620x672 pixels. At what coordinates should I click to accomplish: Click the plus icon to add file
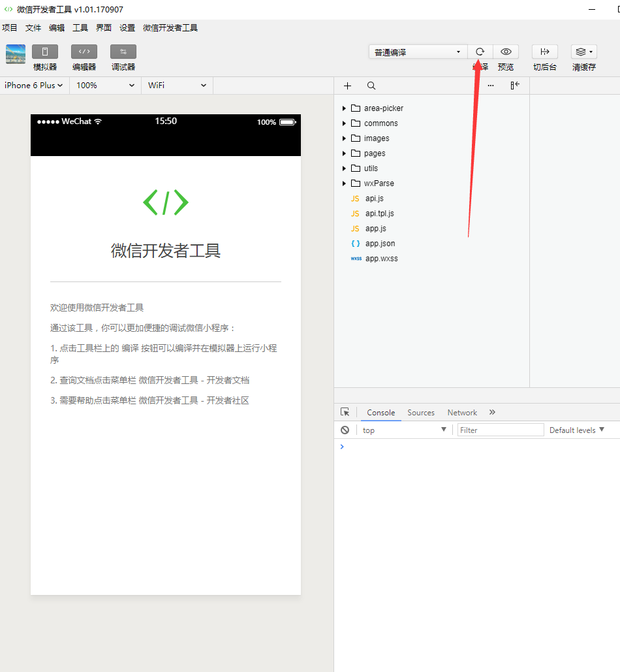tap(347, 86)
